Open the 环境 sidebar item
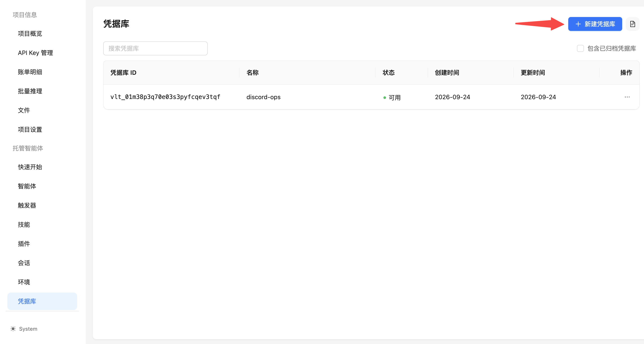The image size is (644, 344). coord(24,282)
